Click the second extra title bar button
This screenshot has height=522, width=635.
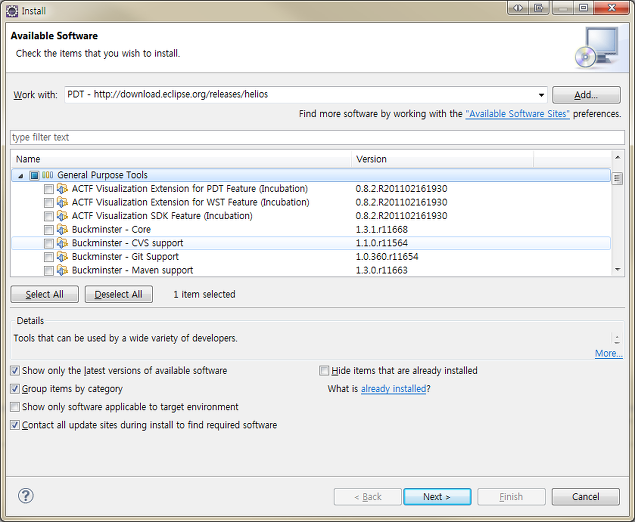pyautogui.click(x=539, y=8)
